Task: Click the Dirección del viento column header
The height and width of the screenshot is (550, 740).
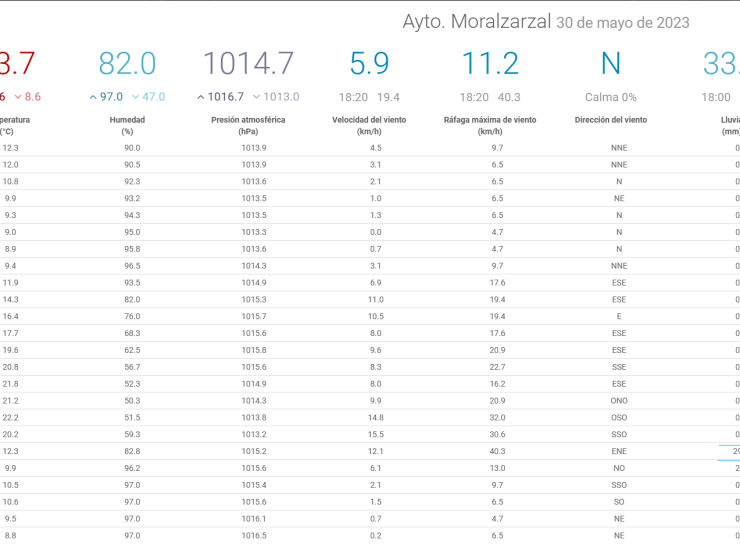Action: coord(611,120)
